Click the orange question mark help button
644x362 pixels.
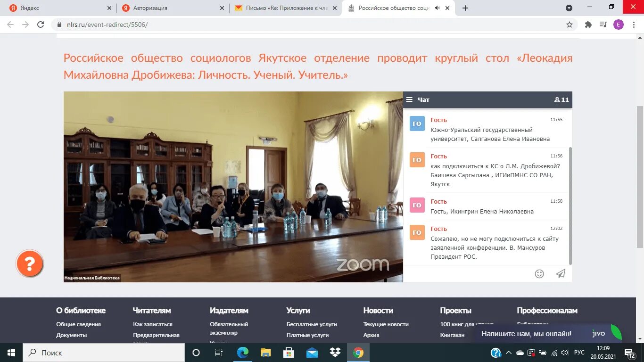(30, 263)
